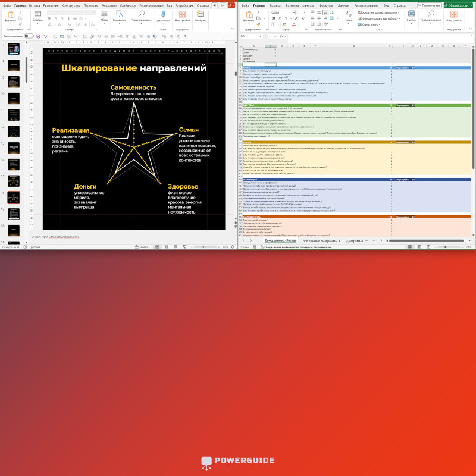This screenshot has height=476, width=476.
Task: Open Слайд-шоу tab in PowerPoint
Action: tap(128, 5)
